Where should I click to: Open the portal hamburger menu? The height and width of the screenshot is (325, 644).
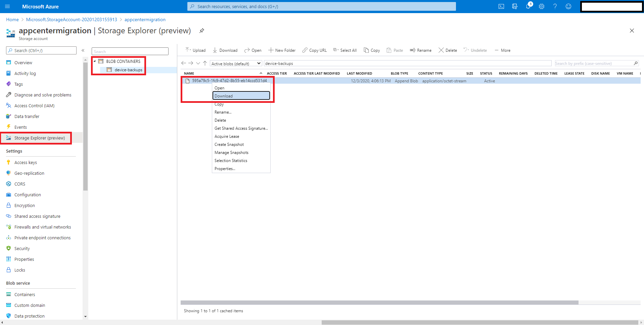[x=7, y=6]
